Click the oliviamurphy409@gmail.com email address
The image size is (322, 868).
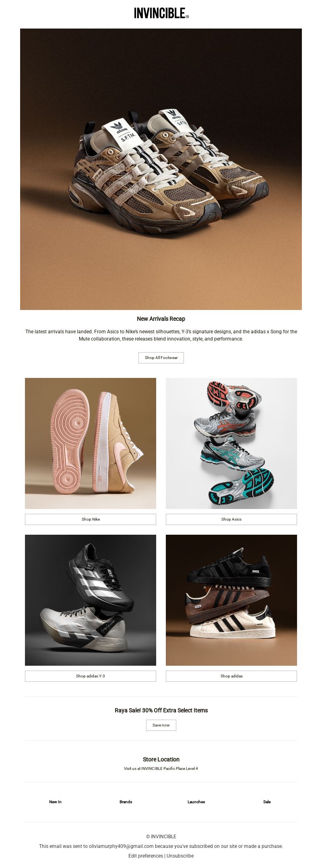pos(121,846)
